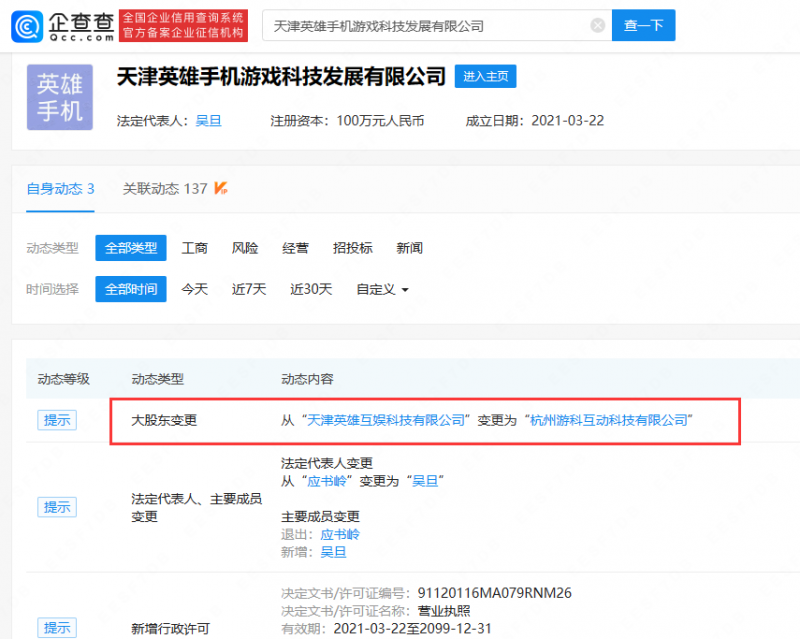Click the 进入主页 button
Screen dimensions: 800x639
tap(485, 76)
